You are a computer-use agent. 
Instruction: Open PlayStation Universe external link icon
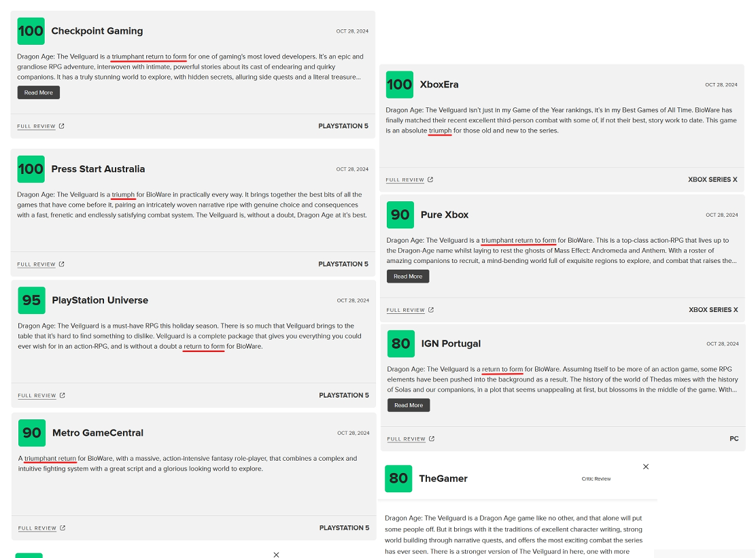pos(62,395)
